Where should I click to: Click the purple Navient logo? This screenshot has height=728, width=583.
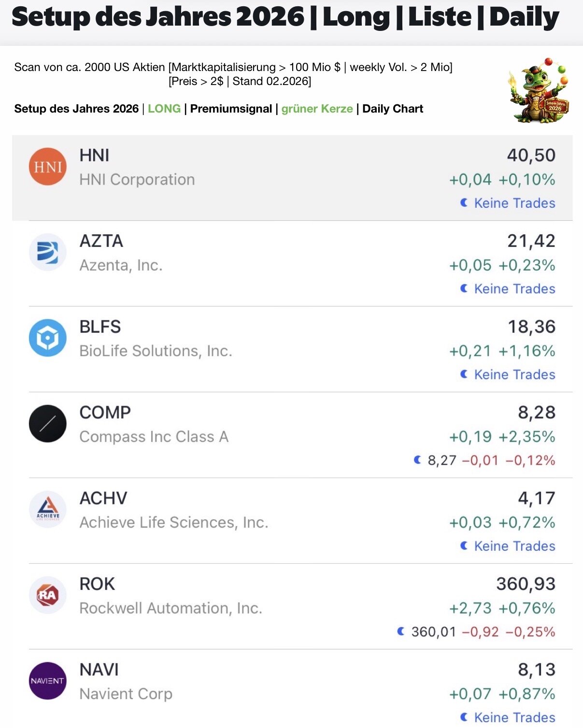coord(48,681)
